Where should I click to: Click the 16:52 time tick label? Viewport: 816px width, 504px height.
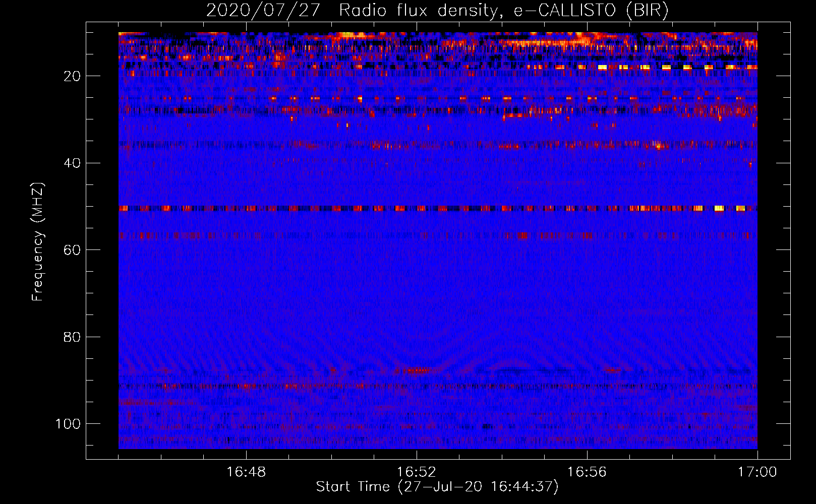[x=417, y=472]
